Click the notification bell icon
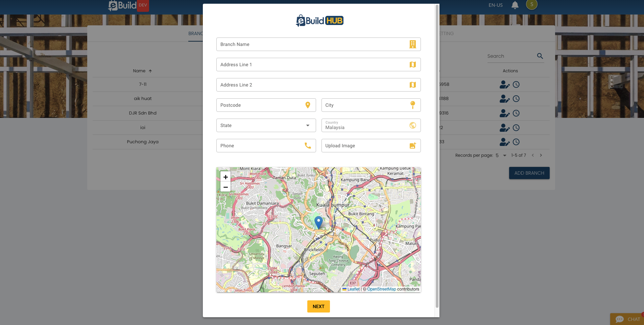This screenshot has width=644, height=325. pyautogui.click(x=515, y=5)
